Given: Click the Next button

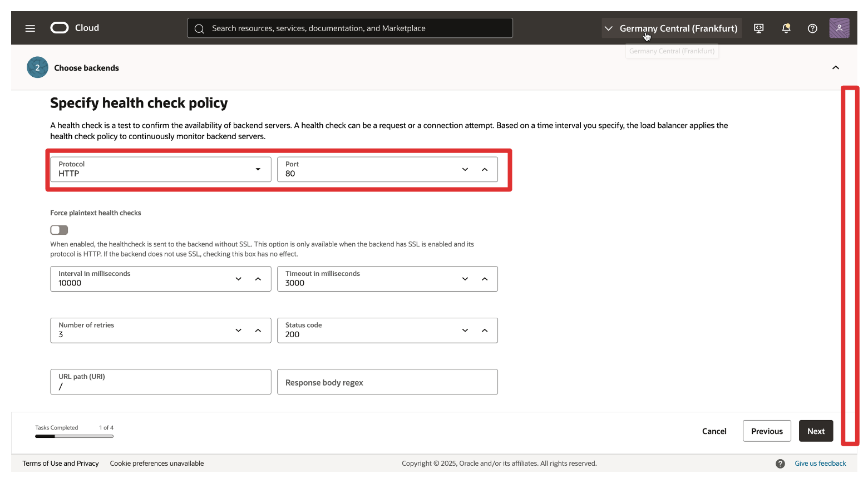Looking at the screenshot, I should click(x=816, y=431).
